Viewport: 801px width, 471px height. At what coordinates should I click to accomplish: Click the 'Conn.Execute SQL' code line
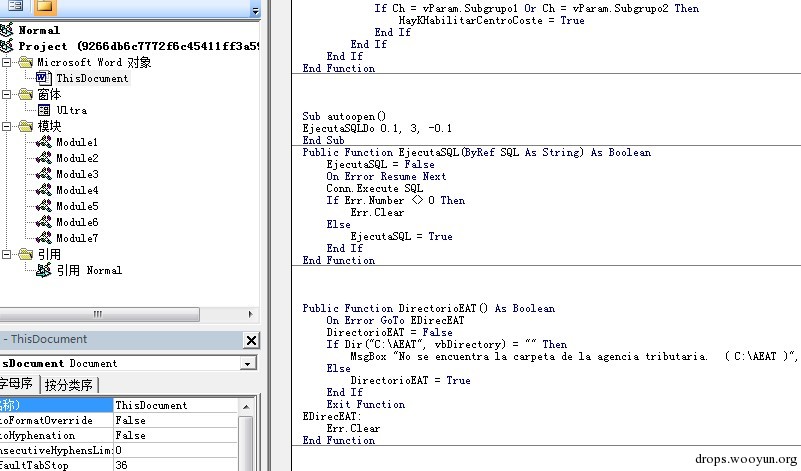coord(374,189)
